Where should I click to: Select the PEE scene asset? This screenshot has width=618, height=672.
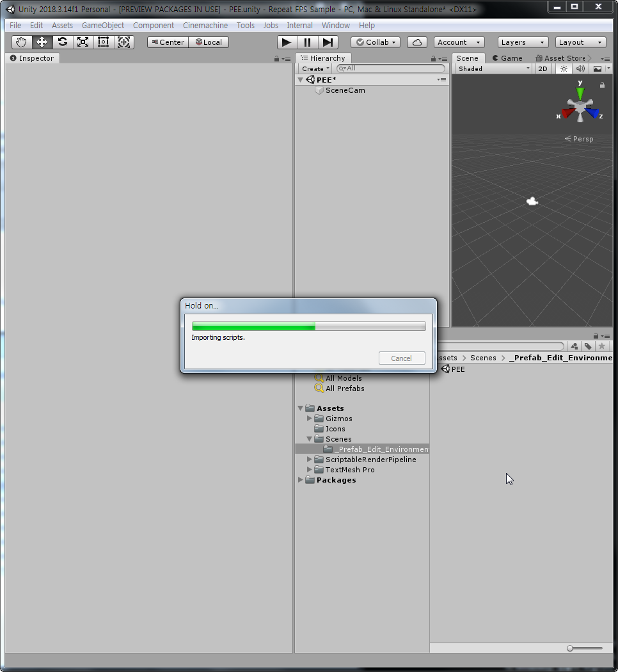click(453, 369)
